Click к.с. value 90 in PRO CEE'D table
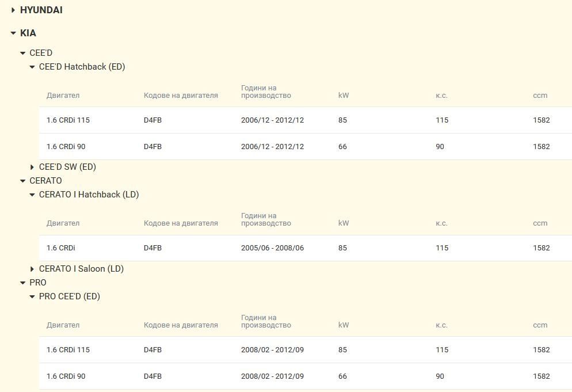Screen dimensions: 572x392 tap(440, 376)
